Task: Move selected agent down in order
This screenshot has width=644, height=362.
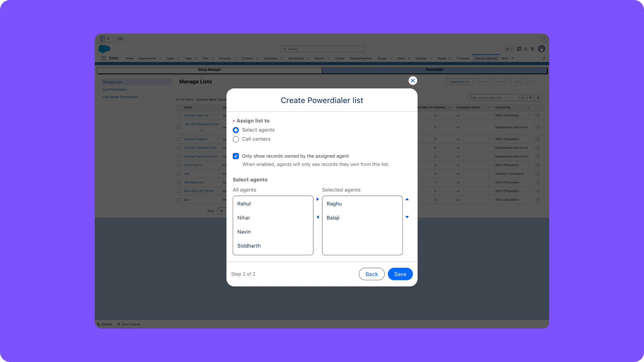Action: coord(407,217)
